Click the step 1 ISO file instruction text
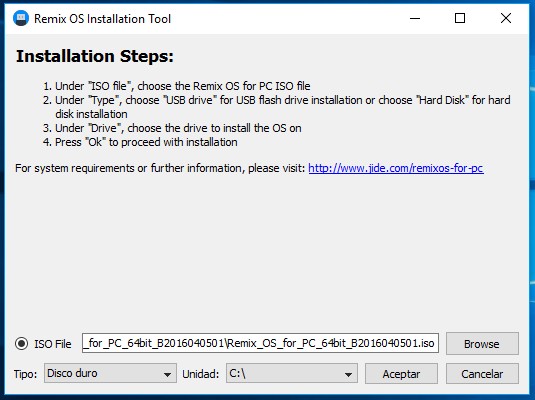The width and height of the screenshot is (535, 400). click(x=177, y=86)
